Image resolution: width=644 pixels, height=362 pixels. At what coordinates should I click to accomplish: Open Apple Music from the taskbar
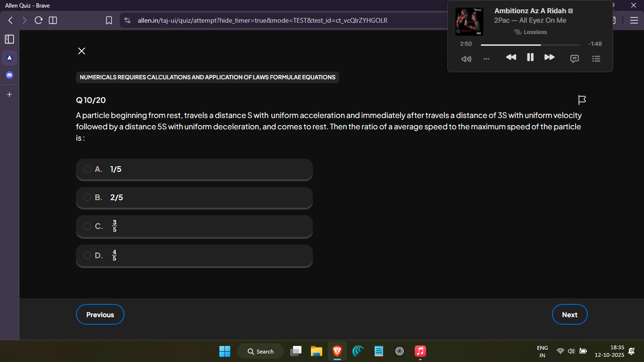pos(420,351)
